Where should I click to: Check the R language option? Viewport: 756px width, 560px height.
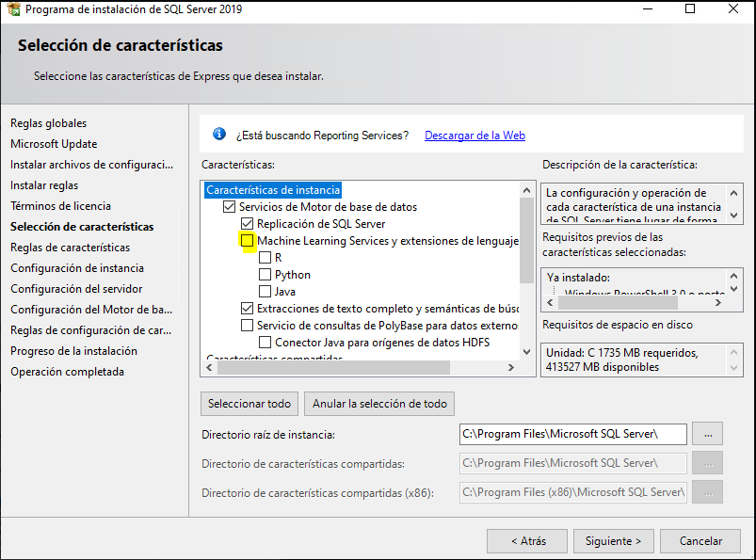(x=265, y=257)
